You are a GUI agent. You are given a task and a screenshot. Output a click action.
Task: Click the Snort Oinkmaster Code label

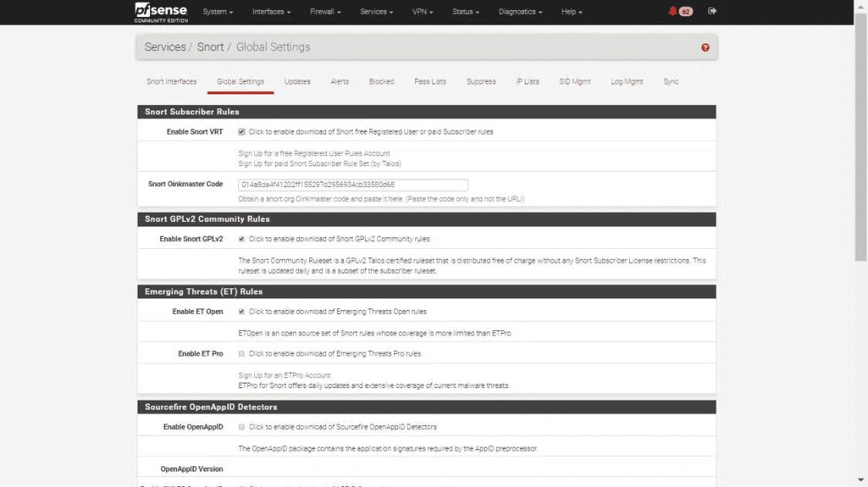coord(186,184)
